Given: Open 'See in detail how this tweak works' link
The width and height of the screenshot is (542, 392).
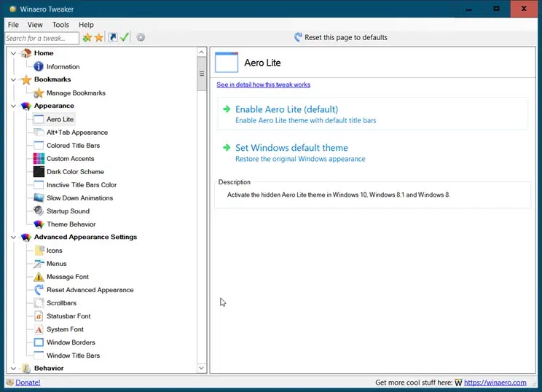Looking at the screenshot, I should click(264, 85).
